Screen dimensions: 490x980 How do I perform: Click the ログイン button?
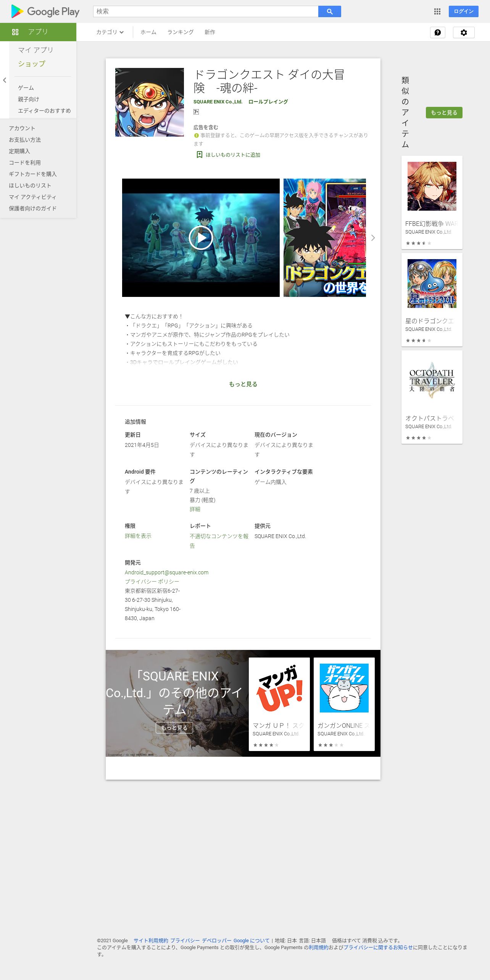pos(464,11)
